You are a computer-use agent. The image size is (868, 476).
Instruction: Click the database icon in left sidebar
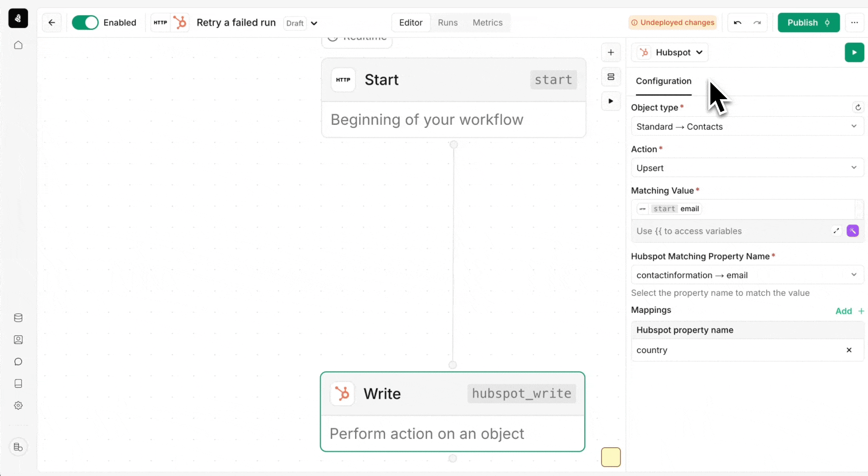[x=18, y=318]
